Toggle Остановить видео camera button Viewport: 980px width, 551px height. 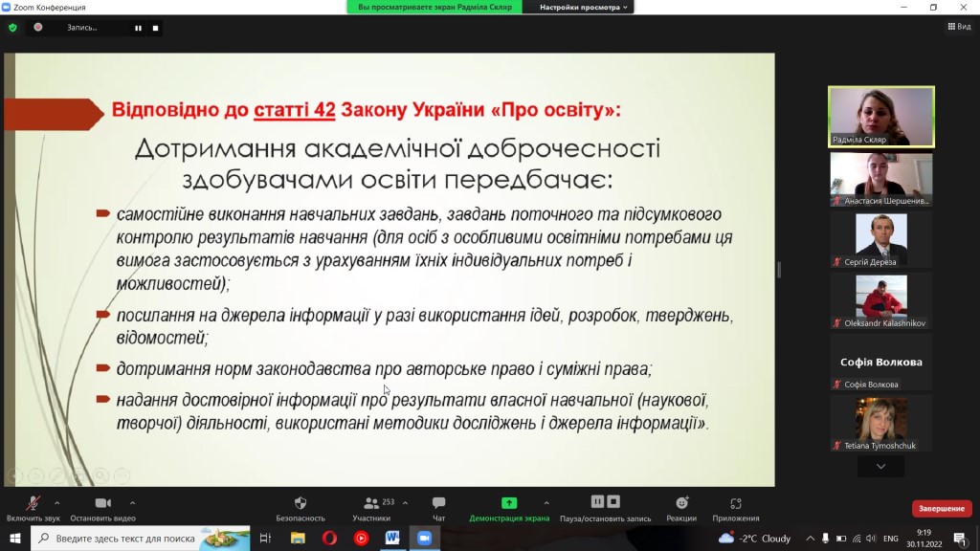[102, 509]
